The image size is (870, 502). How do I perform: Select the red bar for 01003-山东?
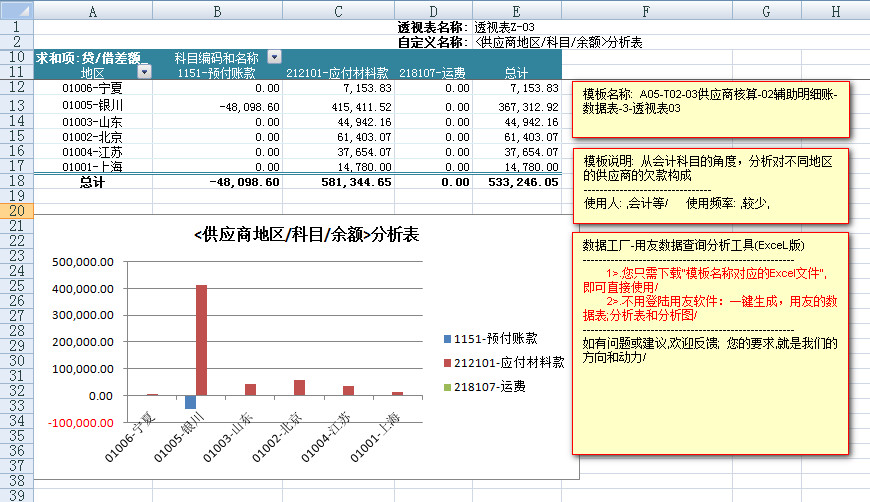point(250,389)
